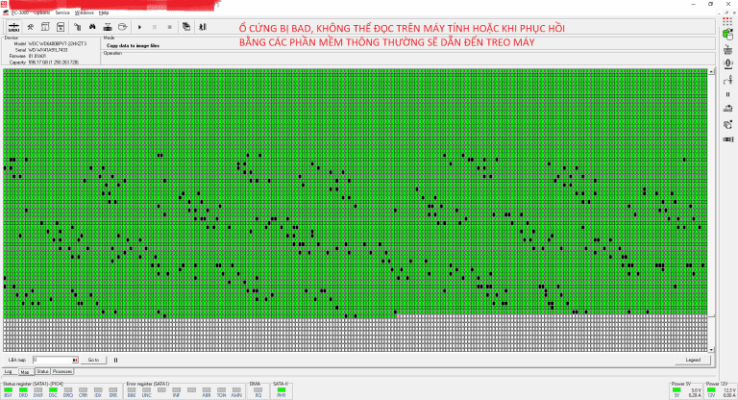Screen dimensions: 738x400
Task: Click the T0N error register indicator
Action: [222, 392]
